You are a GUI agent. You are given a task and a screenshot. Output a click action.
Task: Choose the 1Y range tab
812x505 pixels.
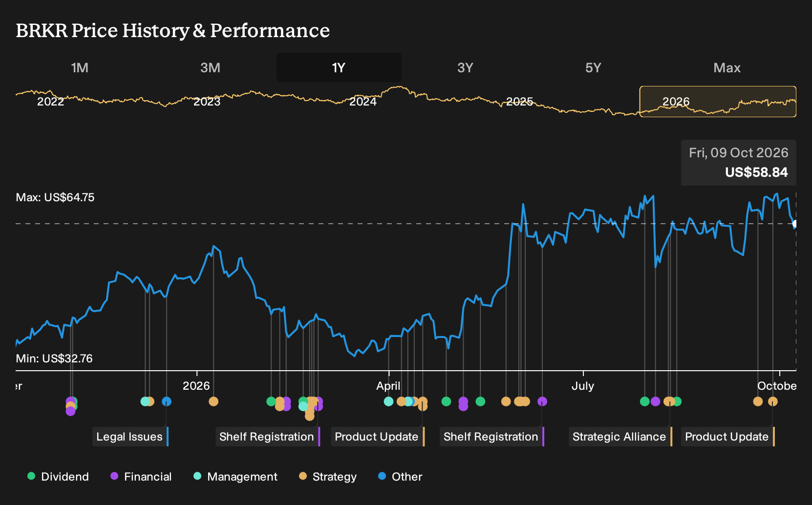click(339, 67)
